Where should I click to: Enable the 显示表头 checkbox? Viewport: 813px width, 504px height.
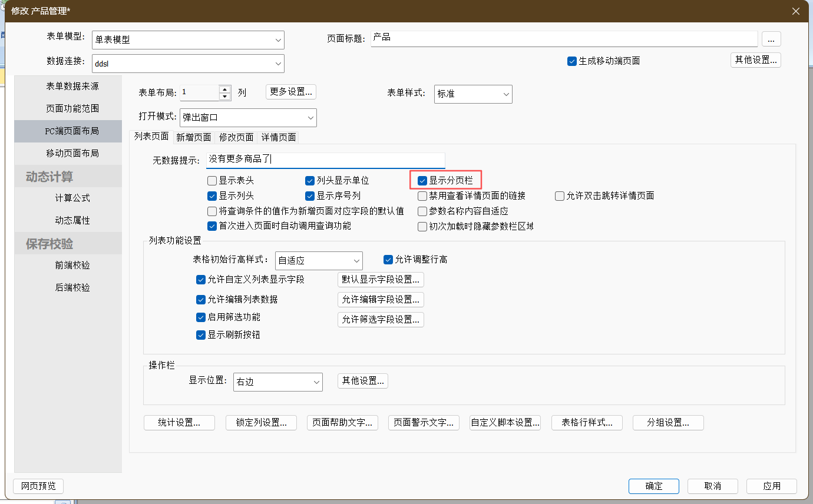(x=212, y=181)
